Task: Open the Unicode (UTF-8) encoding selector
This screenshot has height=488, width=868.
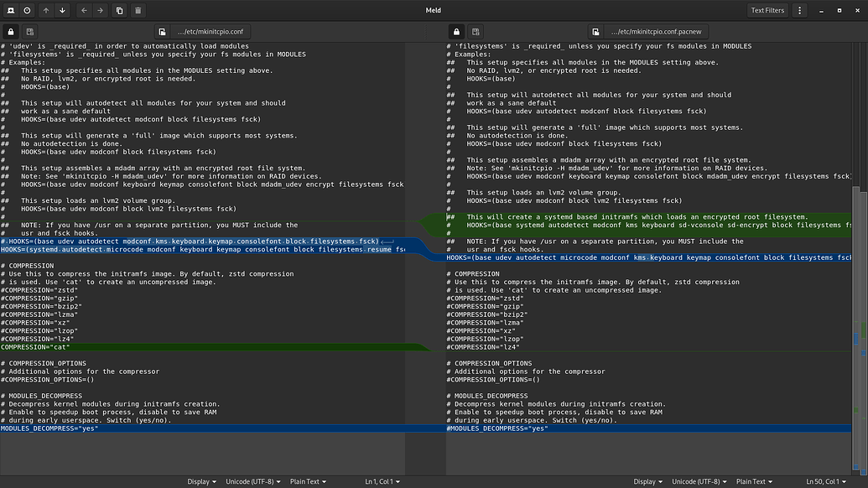Action: point(252,481)
